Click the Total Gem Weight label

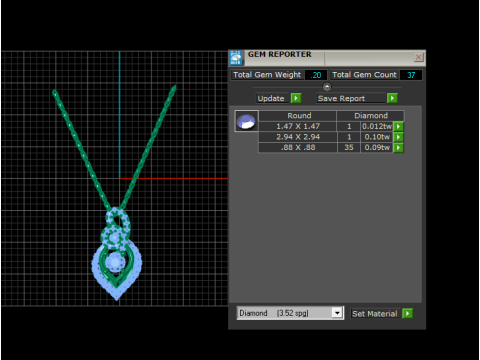coord(267,75)
